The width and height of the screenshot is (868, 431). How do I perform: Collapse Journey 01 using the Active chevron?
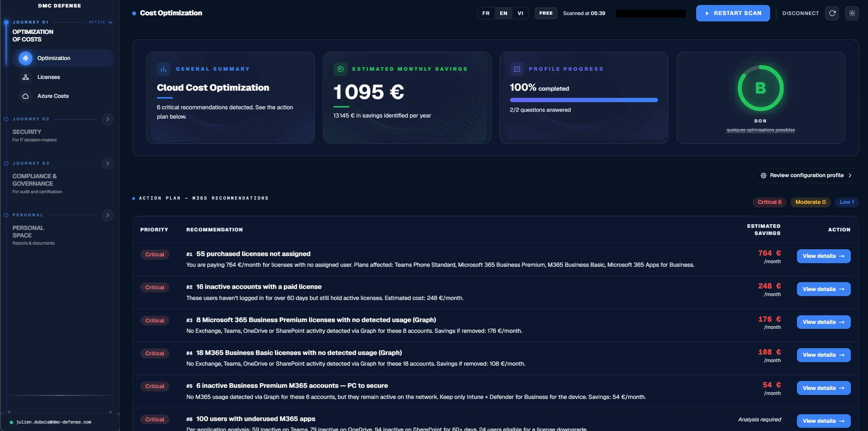tap(110, 22)
